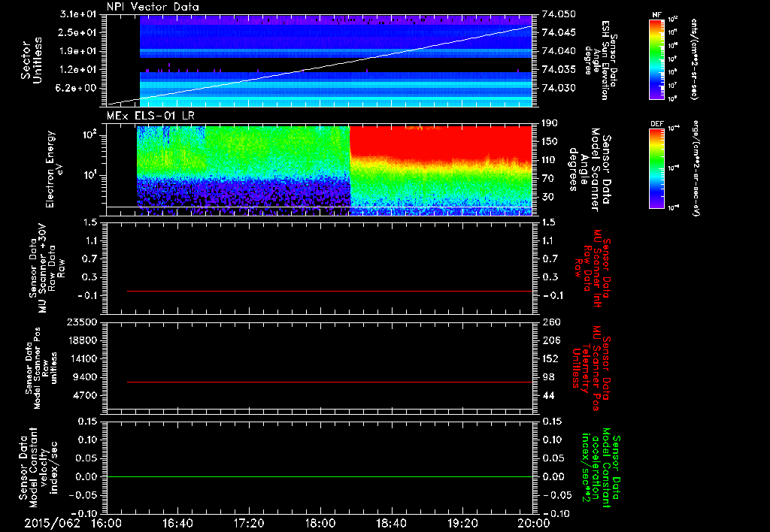Screen dimensions: 770x532
Task: Click the red 'MU Scanner Pos Telemetry' label
Action: (x=590, y=368)
